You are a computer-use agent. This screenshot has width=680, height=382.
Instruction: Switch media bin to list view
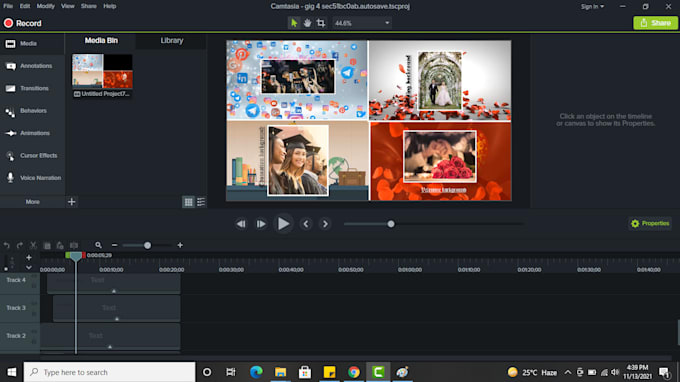click(x=201, y=202)
